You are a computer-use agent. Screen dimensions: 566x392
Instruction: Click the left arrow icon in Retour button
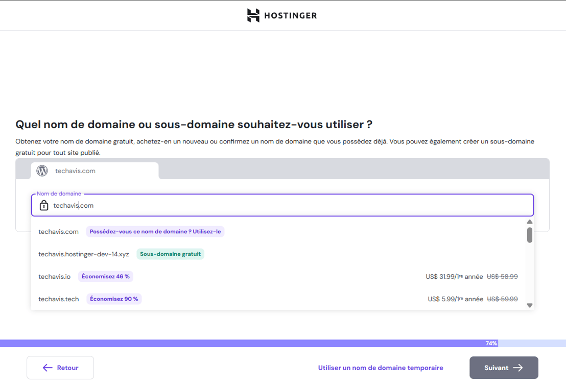coord(48,367)
